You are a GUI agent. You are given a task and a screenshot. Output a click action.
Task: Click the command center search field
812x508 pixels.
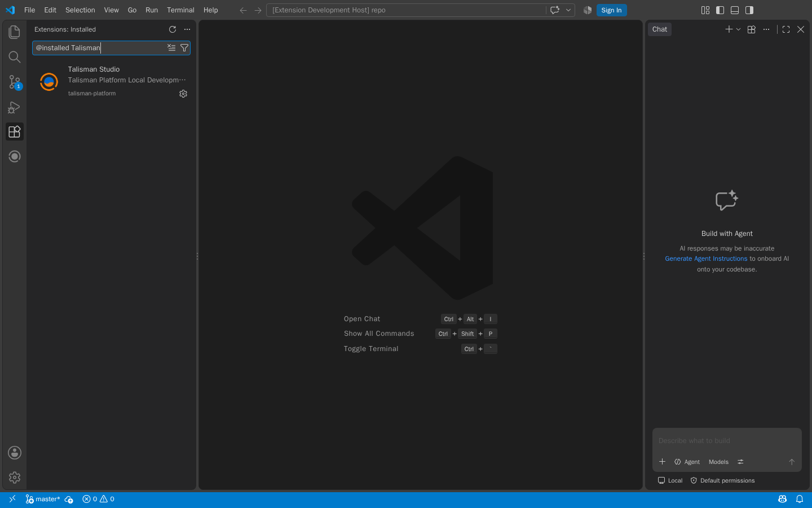pos(406,10)
